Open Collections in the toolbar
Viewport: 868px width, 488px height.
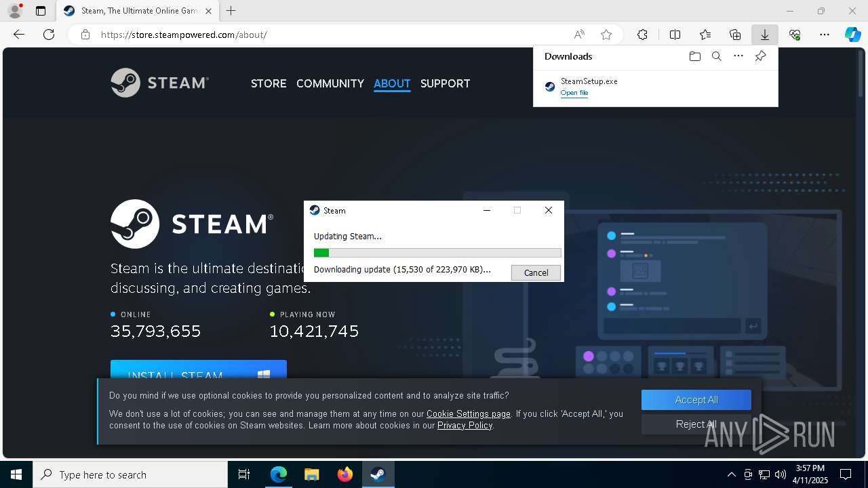coord(735,35)
